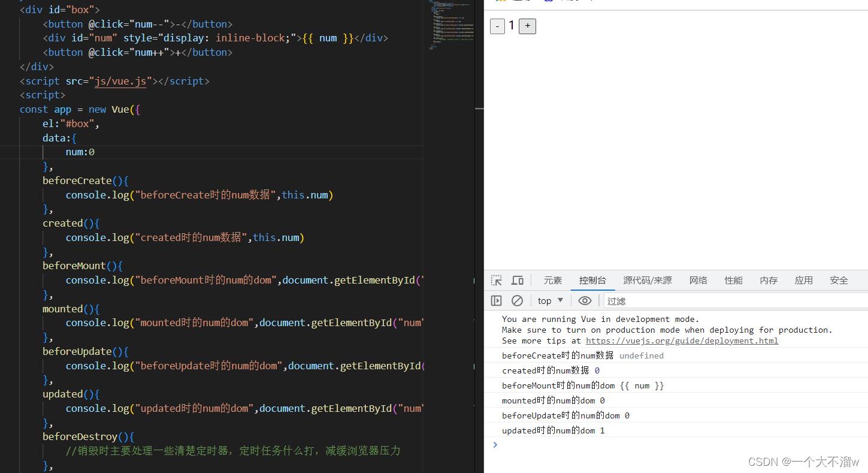The image size is (868, 473).
Task: Click the updated时的num的dom 1 log line
Action: [x=676, y=430]
